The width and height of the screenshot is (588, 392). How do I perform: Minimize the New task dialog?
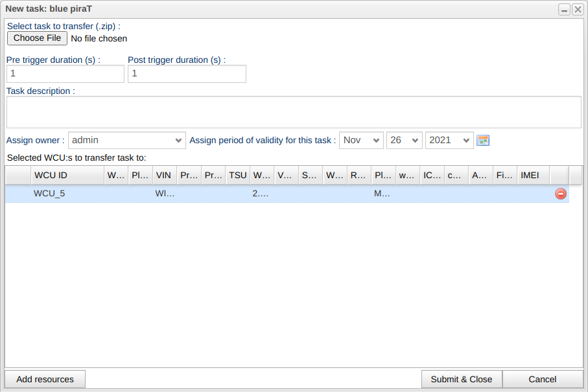click(565, 9)
